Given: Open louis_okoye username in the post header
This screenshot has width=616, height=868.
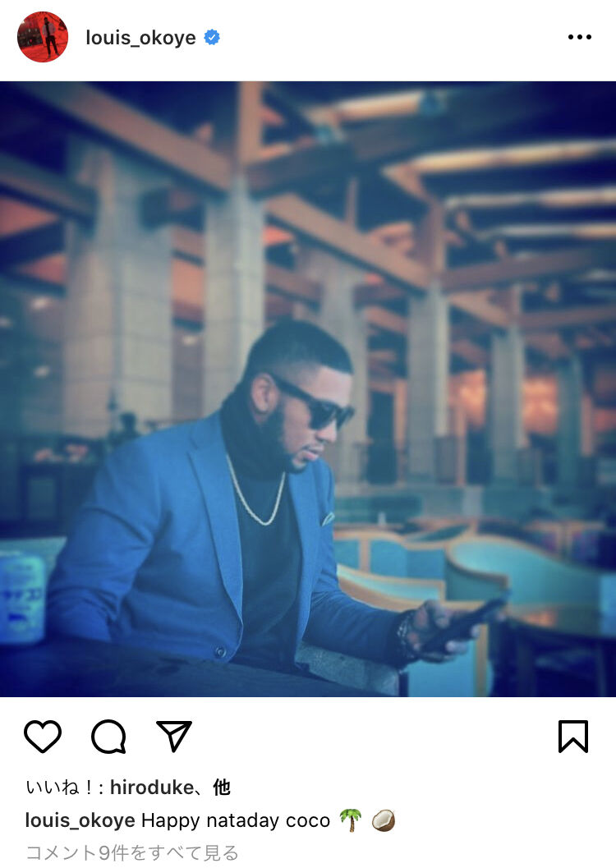Looking at the screenshot, I should [x=140, y=38].
